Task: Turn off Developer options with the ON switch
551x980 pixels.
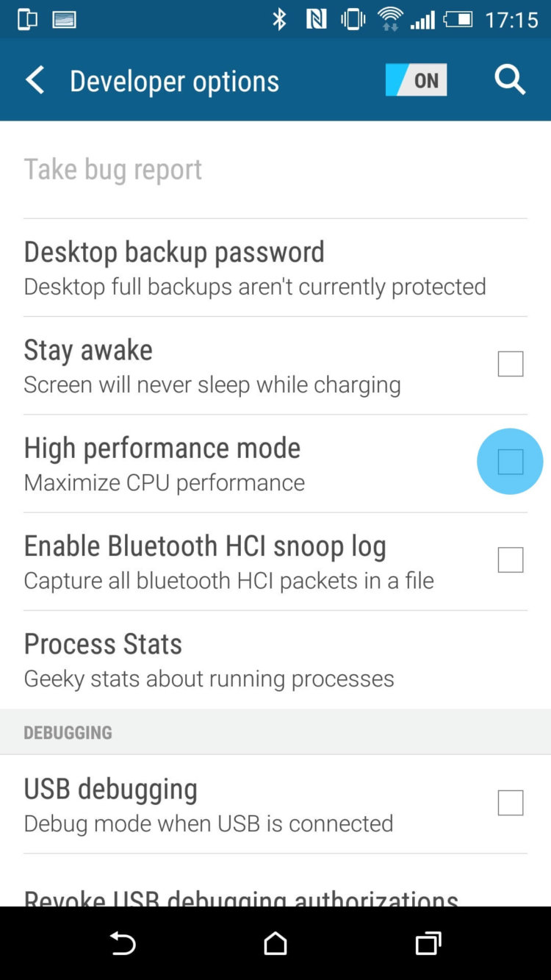Action: 416,79
